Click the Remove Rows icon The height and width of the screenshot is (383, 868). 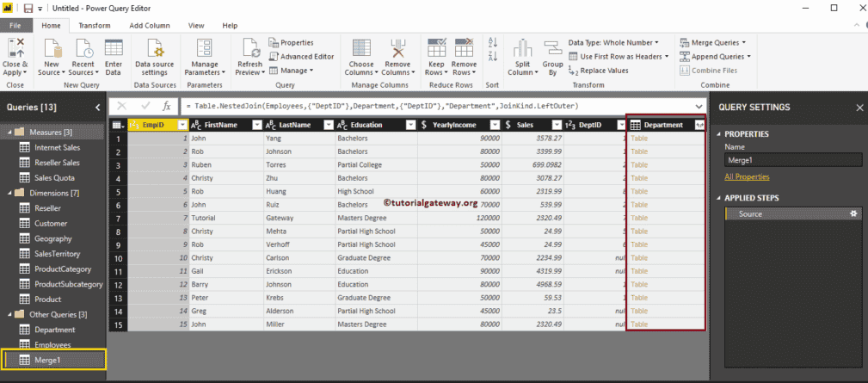coord(464,49)
